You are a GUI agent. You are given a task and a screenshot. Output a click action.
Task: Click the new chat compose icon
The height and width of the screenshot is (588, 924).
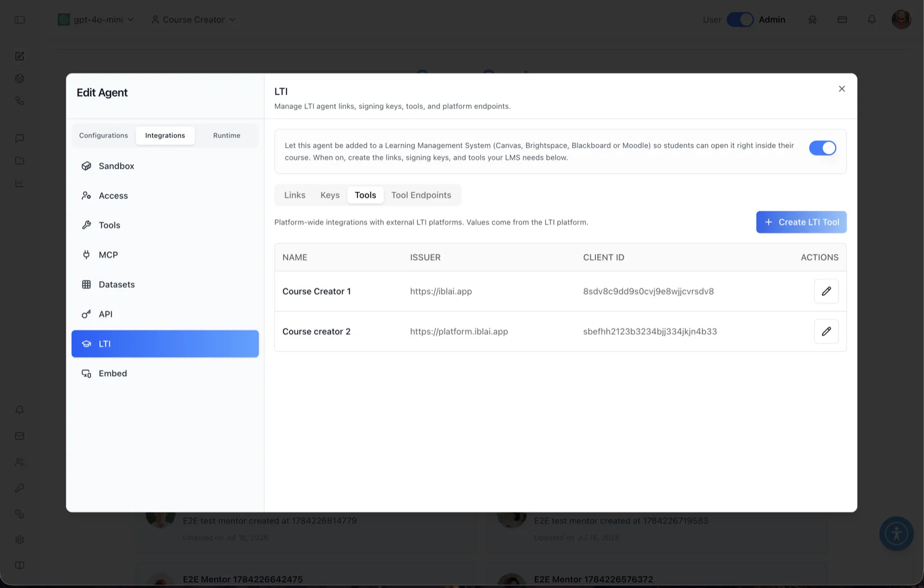coord(20,56)
